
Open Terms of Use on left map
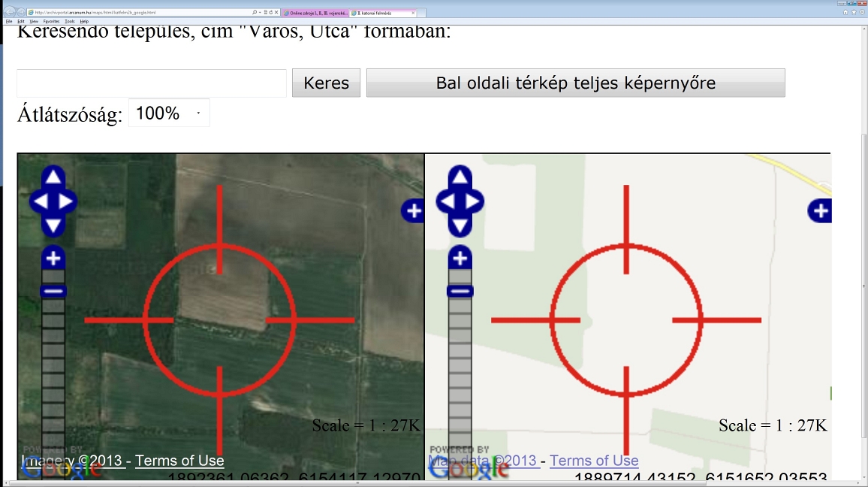pos(179,461)
